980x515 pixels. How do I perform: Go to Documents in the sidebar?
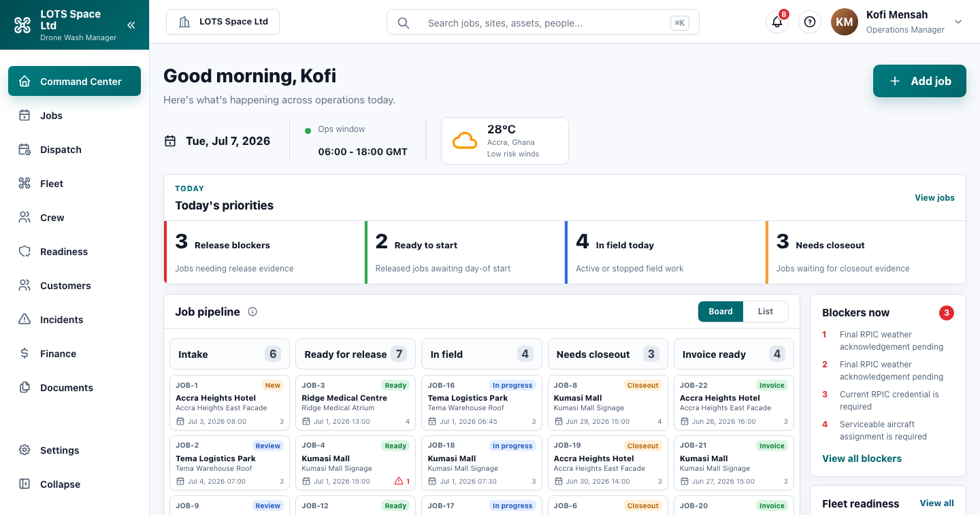[74, 388]
